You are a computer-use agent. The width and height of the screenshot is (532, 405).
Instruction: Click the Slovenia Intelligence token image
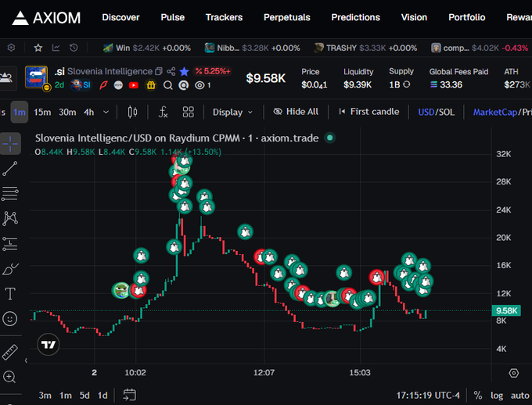click(37, 77)
